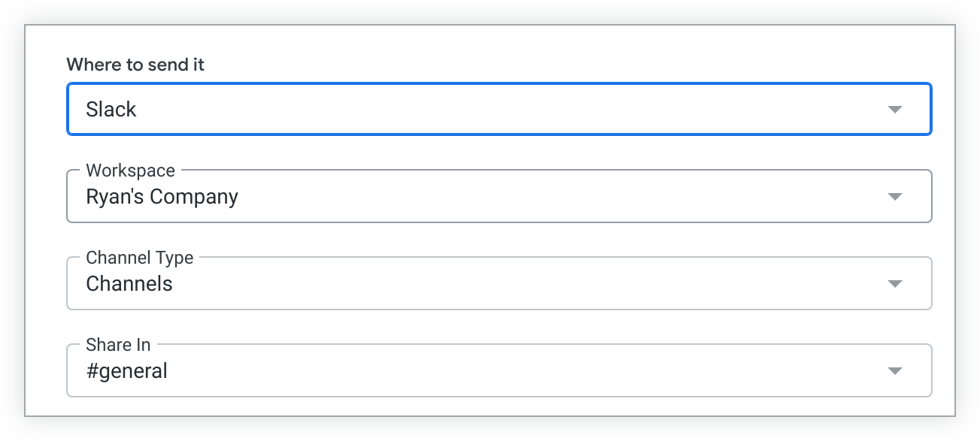Click the 'Share In' field label
The height and width of the screenshot is (441, 980).
[x=118, y=345]
